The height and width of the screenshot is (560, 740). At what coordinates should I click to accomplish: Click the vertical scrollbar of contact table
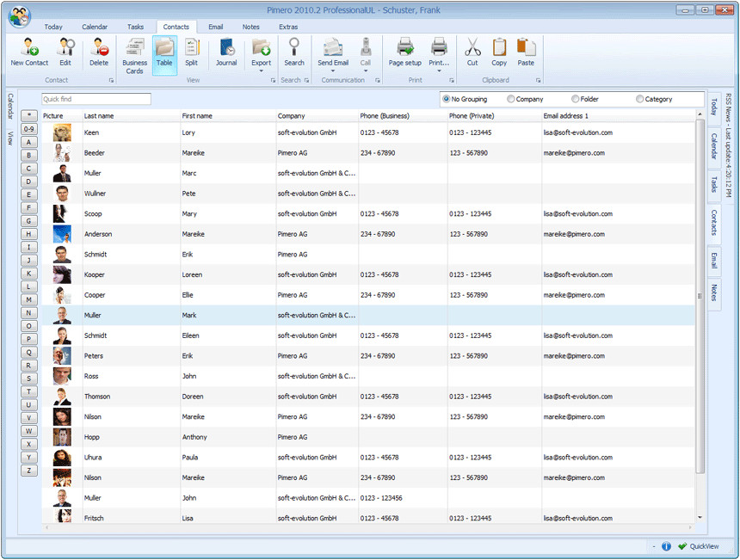pos(700,296)
